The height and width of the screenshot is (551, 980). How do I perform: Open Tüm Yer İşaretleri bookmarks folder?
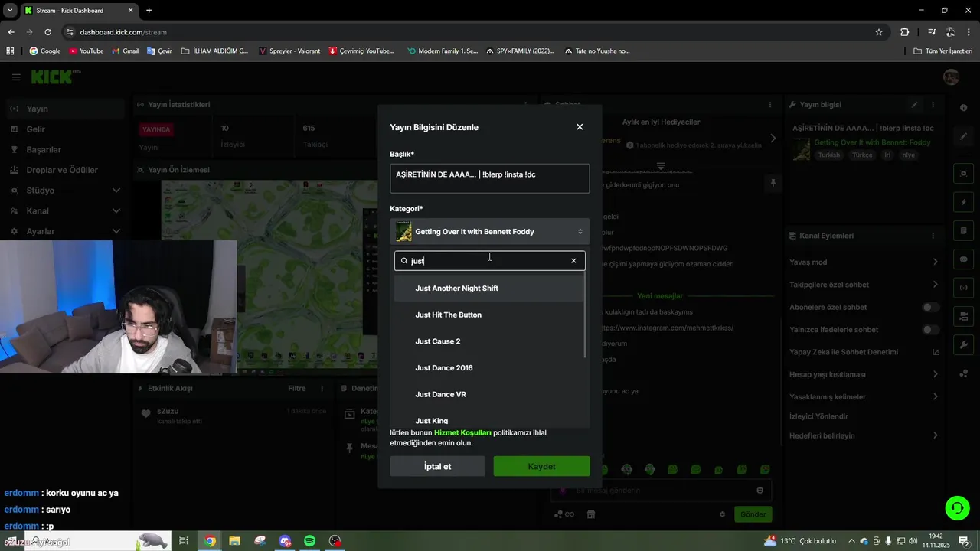pos(943,51)
